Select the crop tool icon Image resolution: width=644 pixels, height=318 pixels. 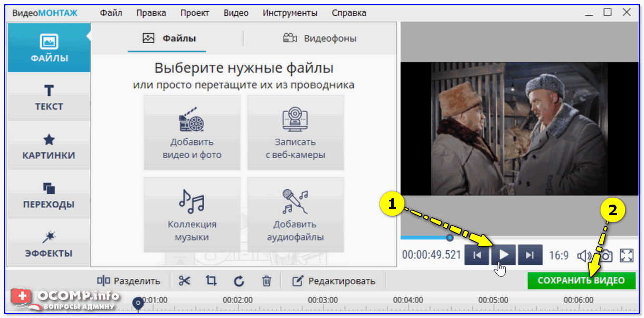(x=211, y=281)
